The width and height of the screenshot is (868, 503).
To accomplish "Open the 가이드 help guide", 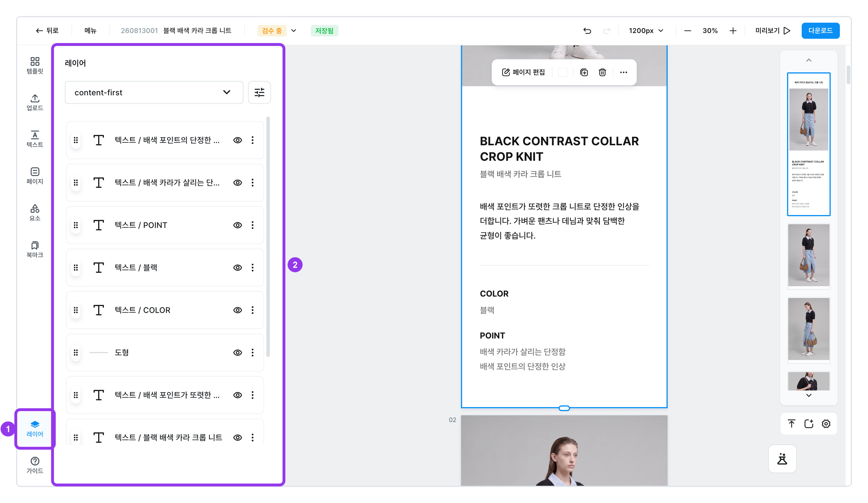I will click(35, 465).
